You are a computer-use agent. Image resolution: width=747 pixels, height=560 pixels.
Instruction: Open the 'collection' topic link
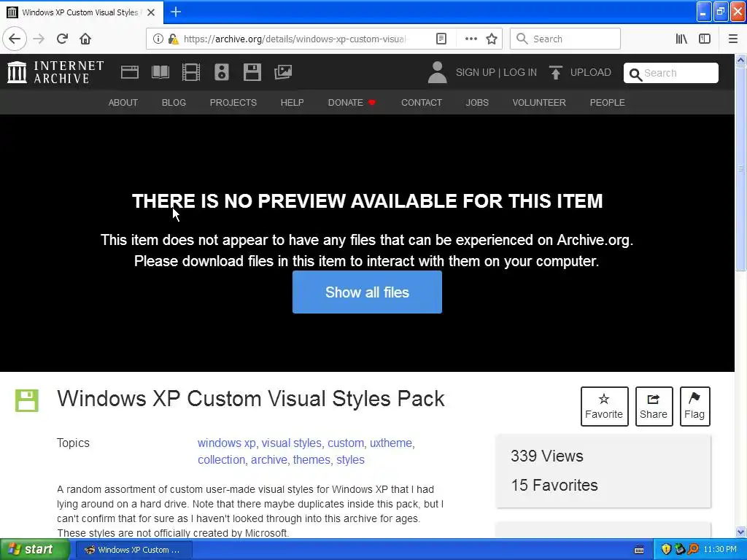[x=221, y=459]
